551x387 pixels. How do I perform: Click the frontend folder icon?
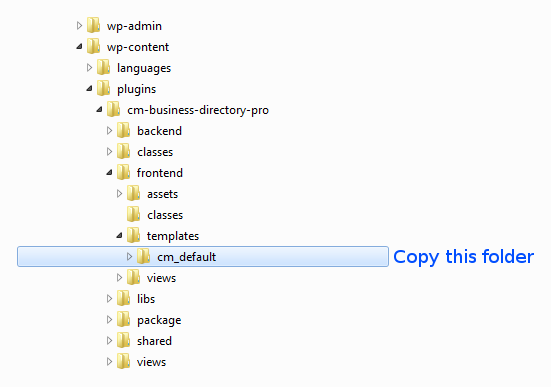point(124,172)
